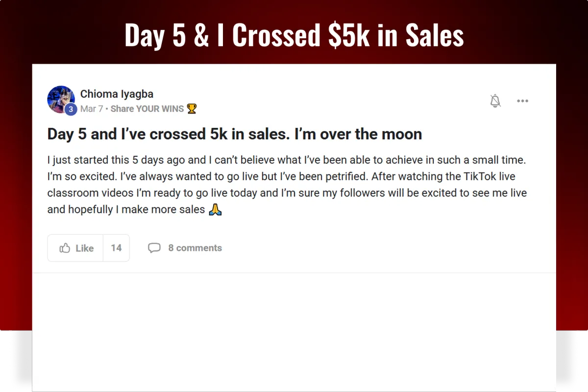The image size is (588, 392).
Task: Click the Mar 7 post date
Action: click(x=92, y=109)
